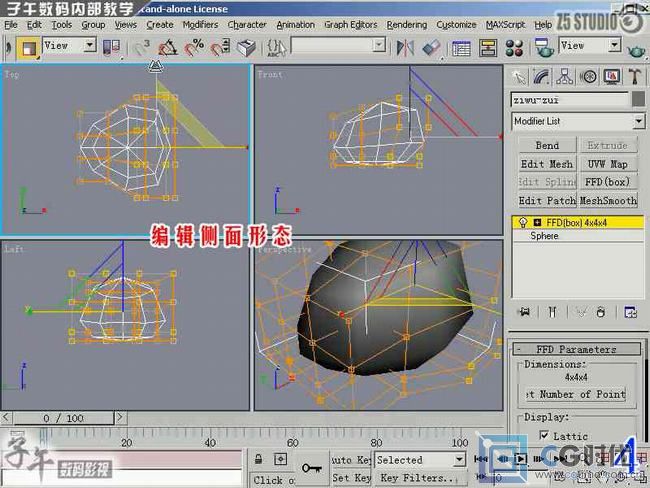Toggle the Lattice display checkbox
This screenshot has height=488, width=650.
point(544,435)
